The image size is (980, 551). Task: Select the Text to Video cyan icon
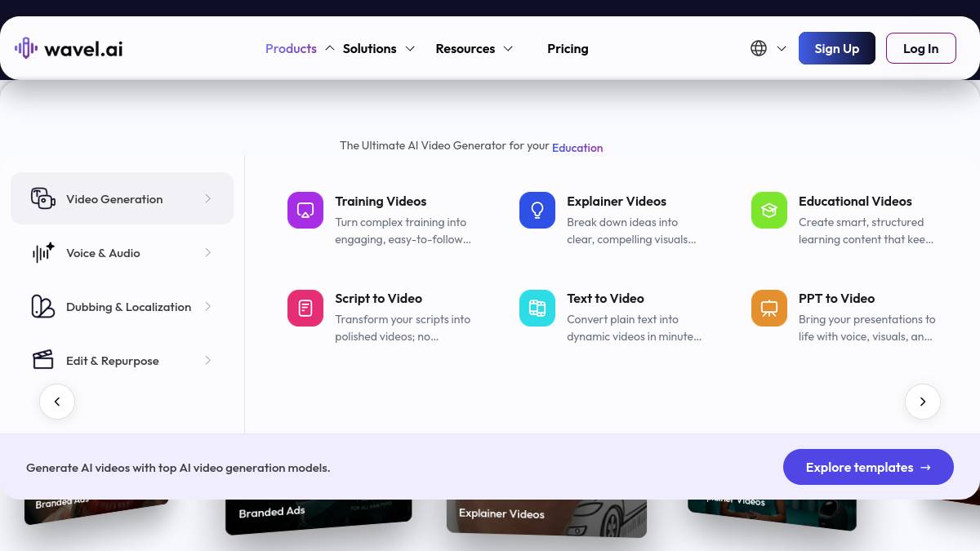coord(537,308)
